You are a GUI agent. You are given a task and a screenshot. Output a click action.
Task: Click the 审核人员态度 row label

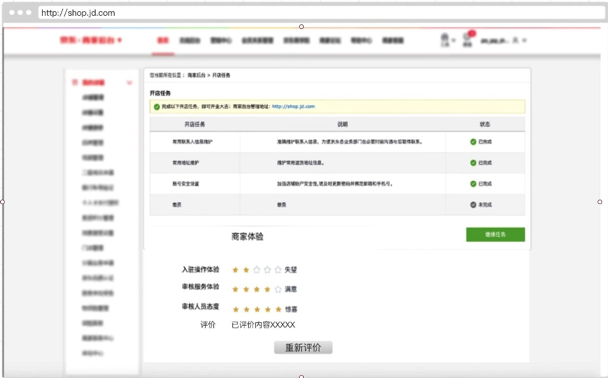click(x=200, y=307)
